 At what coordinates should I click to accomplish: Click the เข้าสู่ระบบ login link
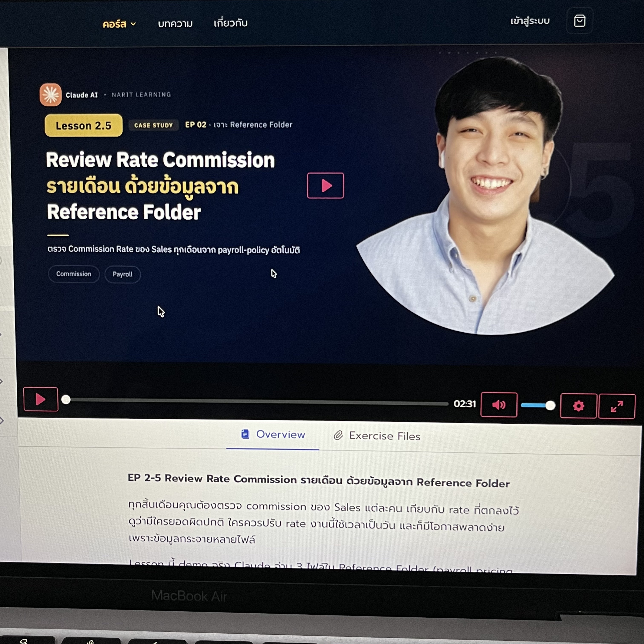[x=530, y=21]
